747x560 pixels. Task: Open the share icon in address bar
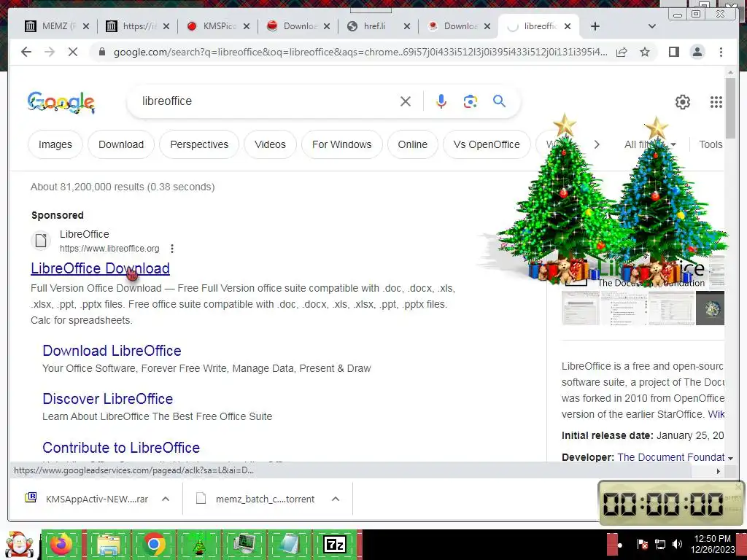[622, 52]
